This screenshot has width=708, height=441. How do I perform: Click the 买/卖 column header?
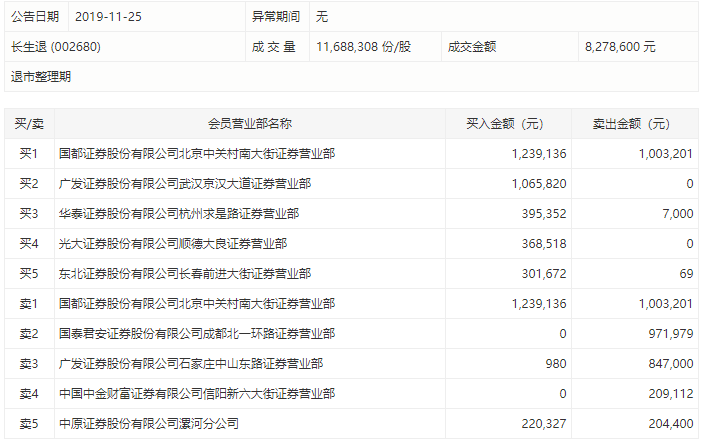[x=29, y=124]
